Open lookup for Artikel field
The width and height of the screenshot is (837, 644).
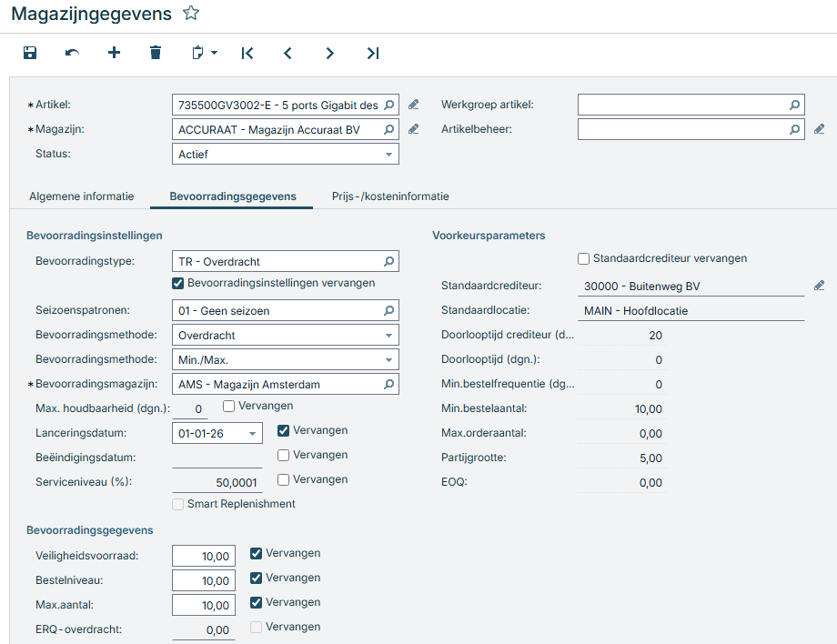coord(389,105)
